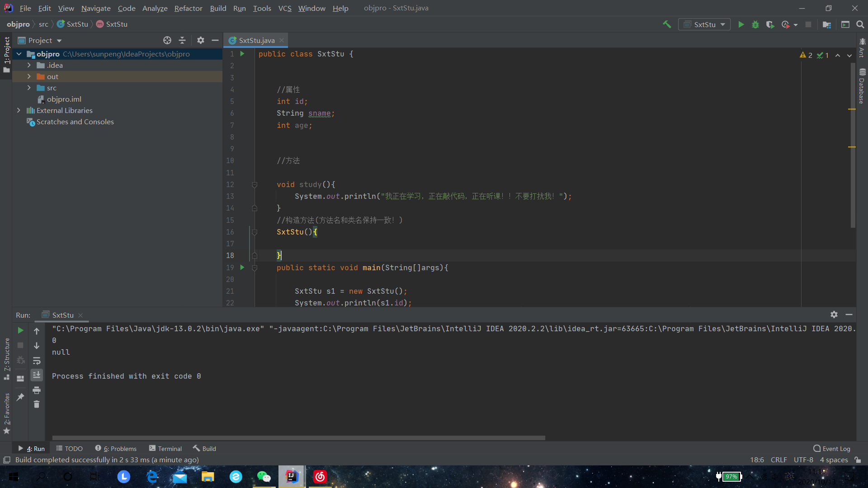Open the Terminal tool window

tap(165, 448)
